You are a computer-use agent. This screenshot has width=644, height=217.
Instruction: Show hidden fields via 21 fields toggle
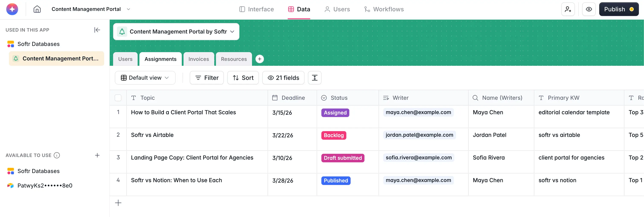click(x=283, y=78)
